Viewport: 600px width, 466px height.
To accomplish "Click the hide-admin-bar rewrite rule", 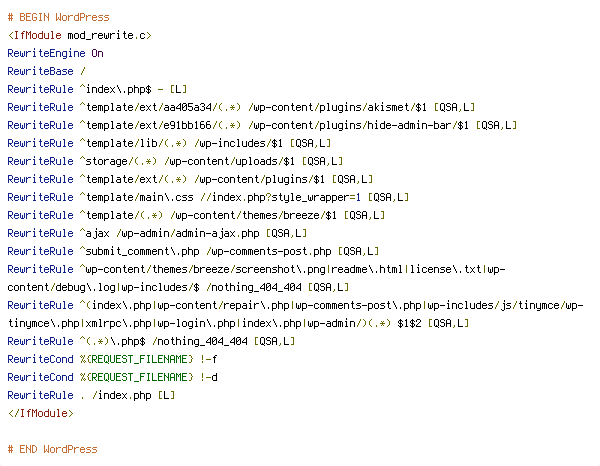I will tap(262, 125).
